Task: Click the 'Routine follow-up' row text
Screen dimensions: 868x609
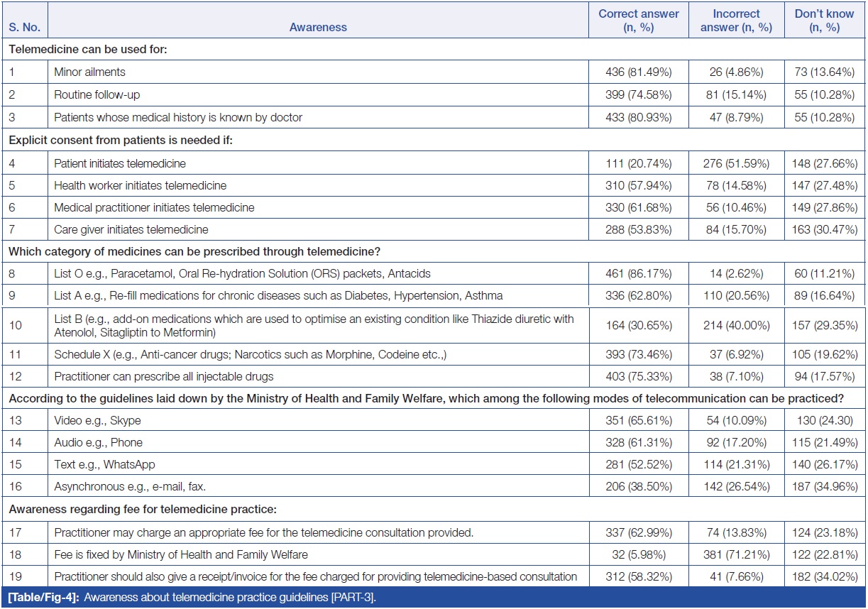Action: (x=96, y=95)
